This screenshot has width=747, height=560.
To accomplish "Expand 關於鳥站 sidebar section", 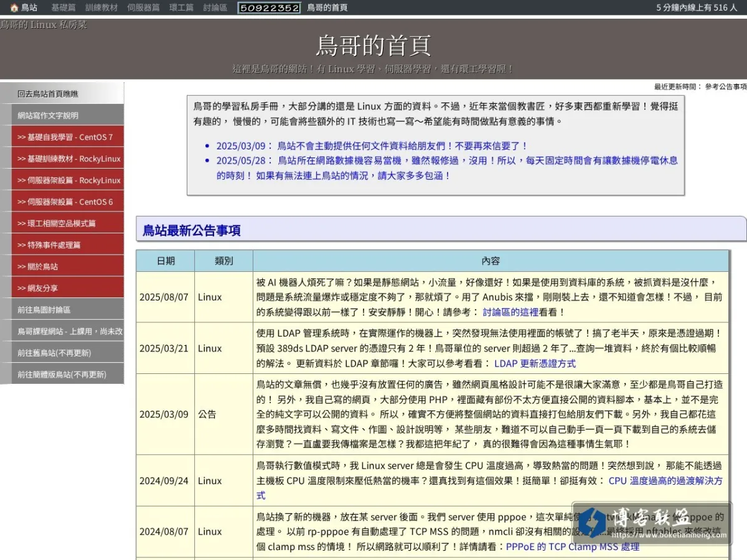I will click(x=67, y=266).
